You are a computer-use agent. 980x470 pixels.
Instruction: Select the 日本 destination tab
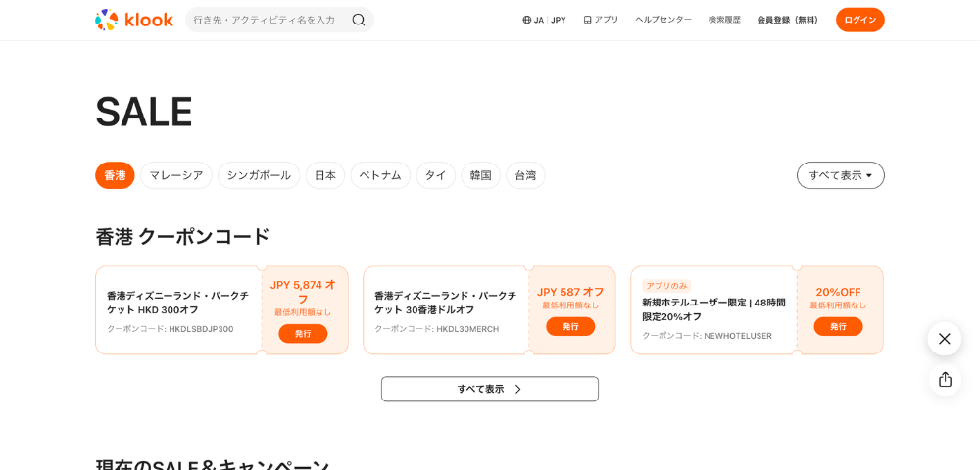pyautogui.click(x=325, y=175)
